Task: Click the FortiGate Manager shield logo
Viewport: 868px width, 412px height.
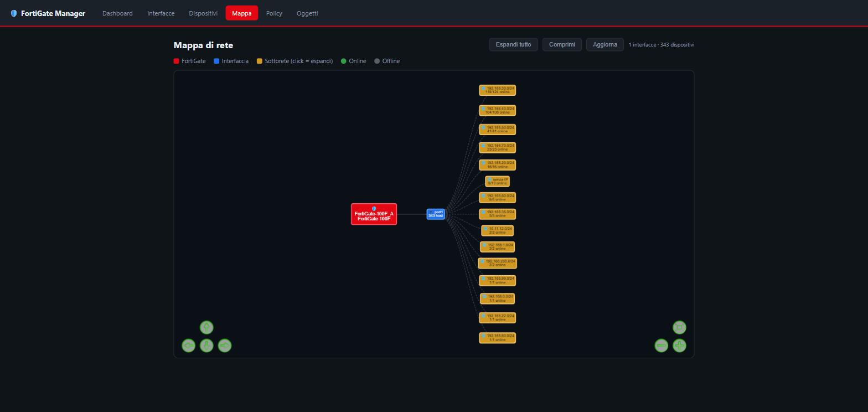Action: click(x=14, y=13)
